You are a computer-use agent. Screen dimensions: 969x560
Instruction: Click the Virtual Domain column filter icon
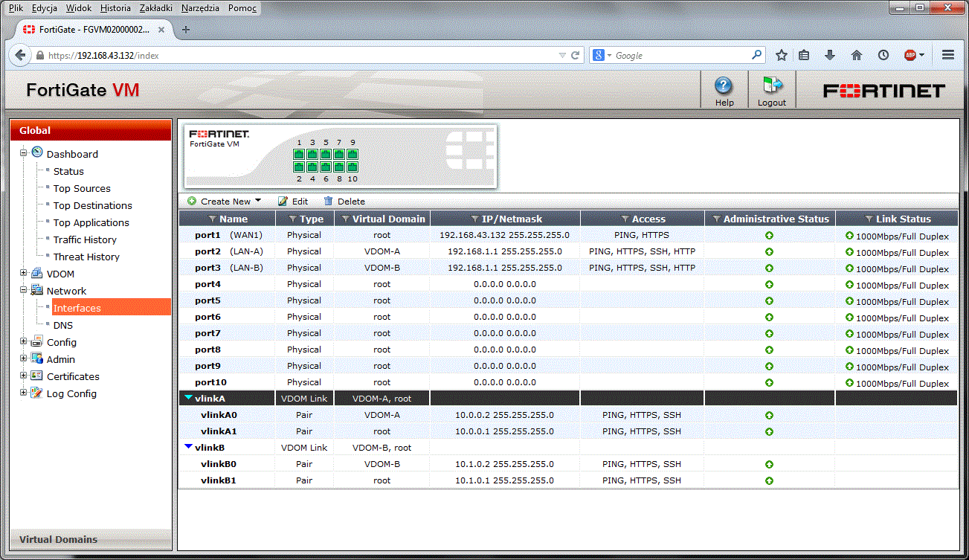345,219
